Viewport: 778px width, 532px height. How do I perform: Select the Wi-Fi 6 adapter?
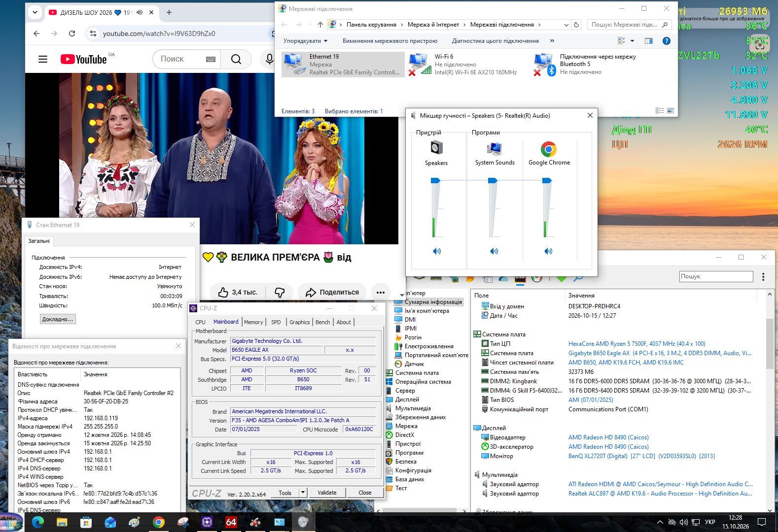click(464, 64)
